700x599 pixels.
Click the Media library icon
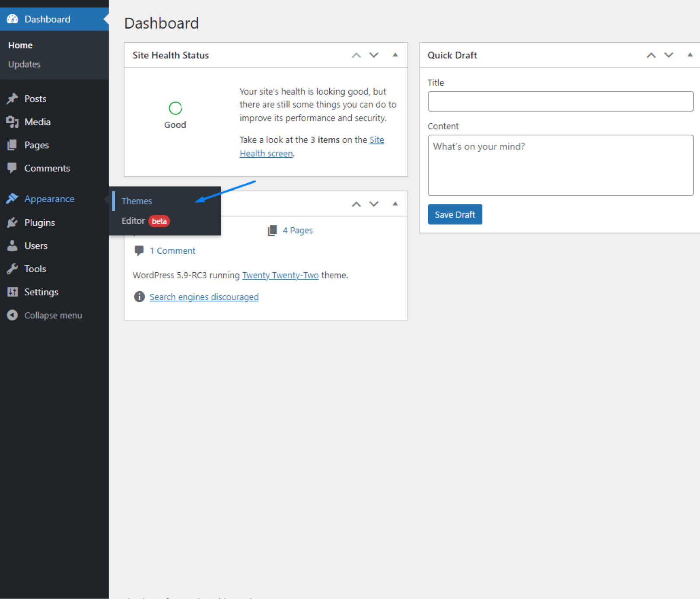tap(13, 122)
